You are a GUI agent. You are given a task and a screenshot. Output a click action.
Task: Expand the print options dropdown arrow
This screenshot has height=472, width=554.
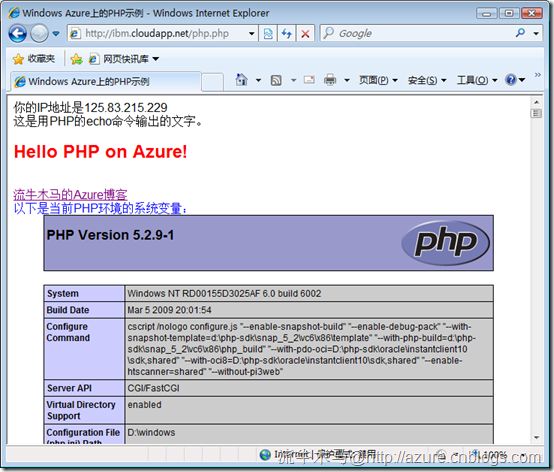pos(347,80)
